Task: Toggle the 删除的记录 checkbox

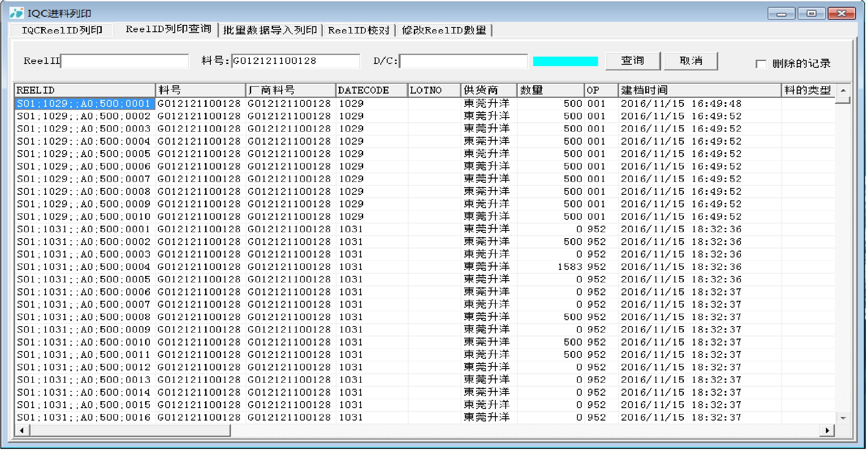Action: point(761,64)
